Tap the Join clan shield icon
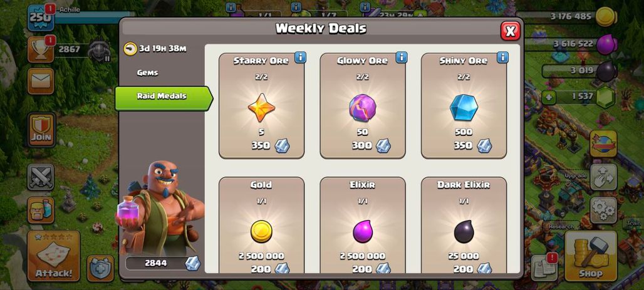The height and width of the screenshot is (290, 644). (x=41, y=130)
